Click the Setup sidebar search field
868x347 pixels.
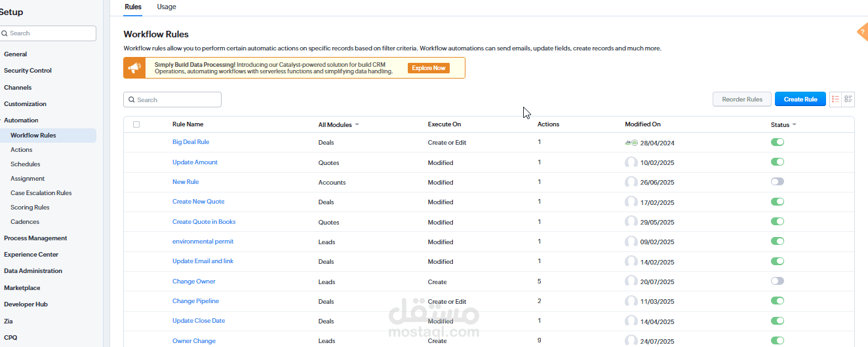click(47, 33)
